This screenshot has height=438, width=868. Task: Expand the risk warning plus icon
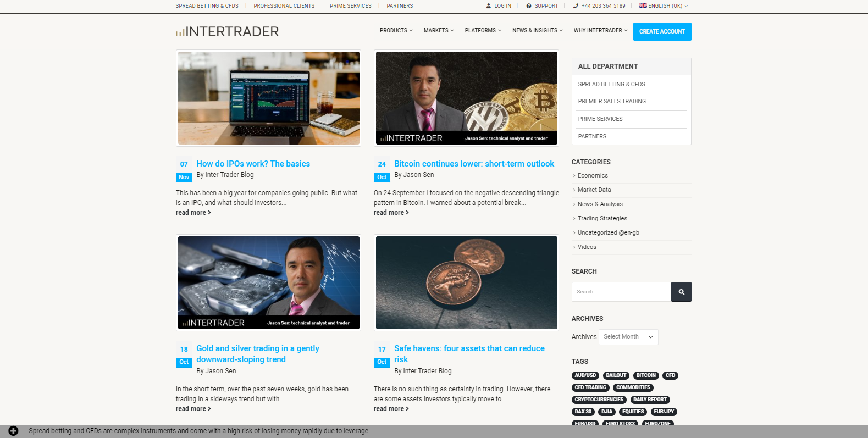13,431
